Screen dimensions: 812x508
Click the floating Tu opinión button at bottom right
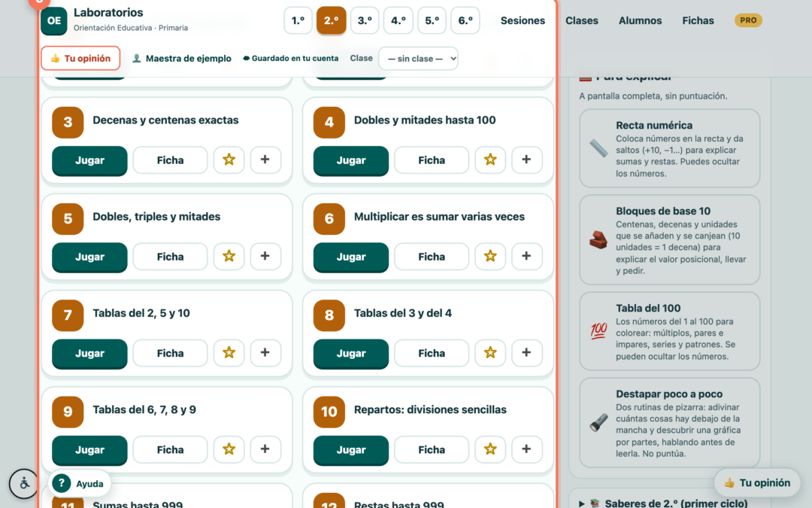click(757, 482)
